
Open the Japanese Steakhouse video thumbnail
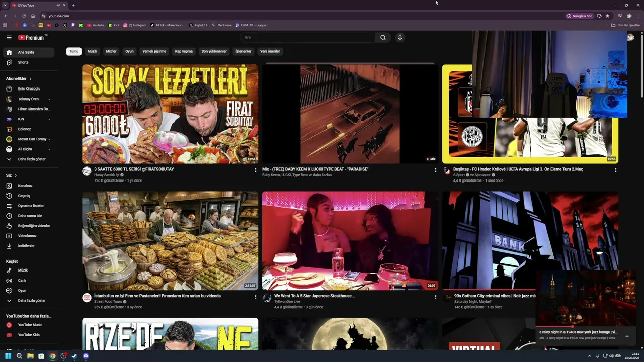coord(350,240)
